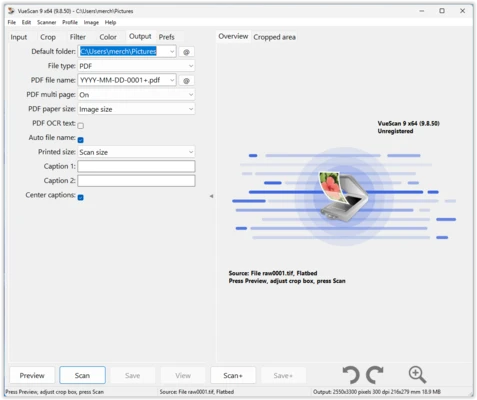Screen dimensions: 477x400
Task: Click the Save button
Action: 132,375
